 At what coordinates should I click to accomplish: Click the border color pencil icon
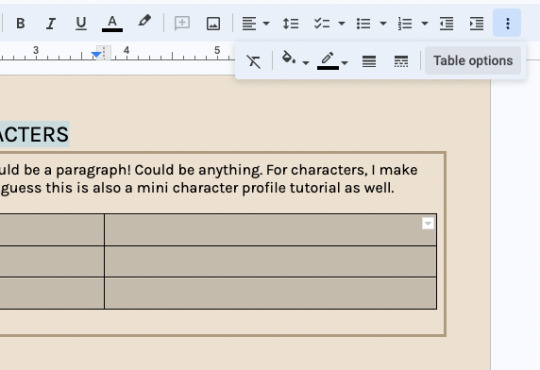328,61
